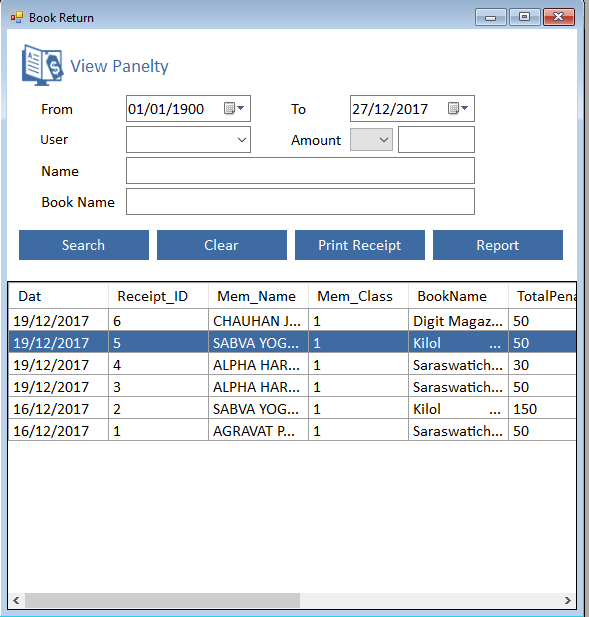The height and width of the screenshot is (617, 589).
Task: Click the right arrow of horizontal scrollbar
Action: (567, 600)
